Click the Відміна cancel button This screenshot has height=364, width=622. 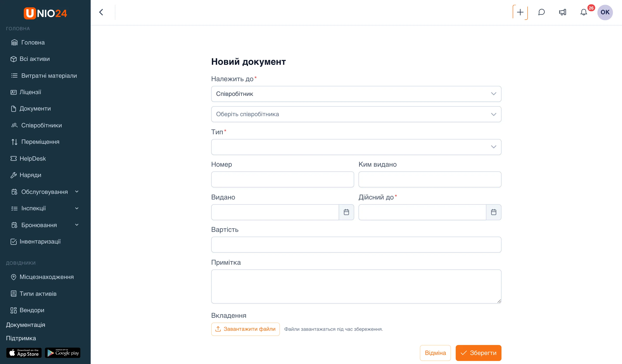[435, 353]
